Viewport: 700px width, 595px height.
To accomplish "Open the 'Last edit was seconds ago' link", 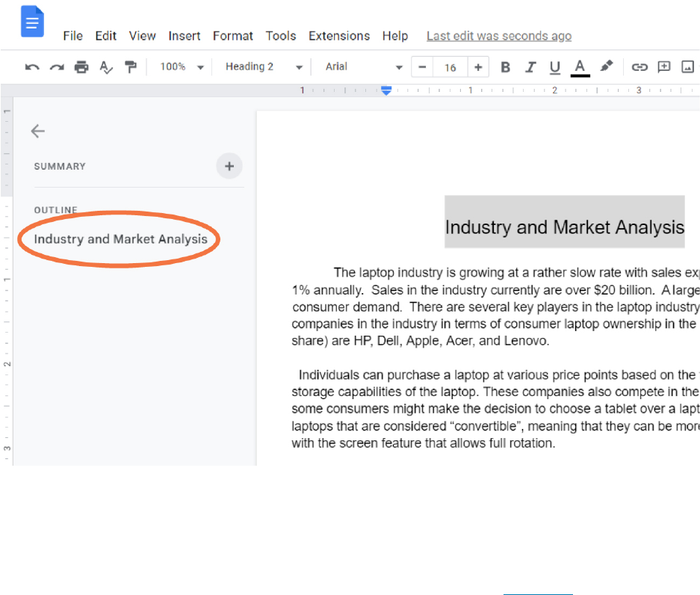I will pos(498,36).
